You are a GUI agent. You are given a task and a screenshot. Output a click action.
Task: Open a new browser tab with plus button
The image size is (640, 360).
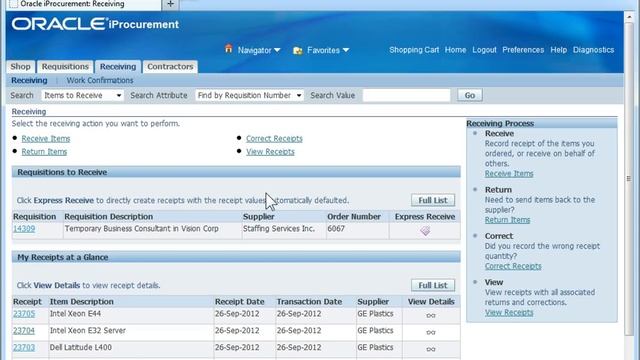click(170, 4)
